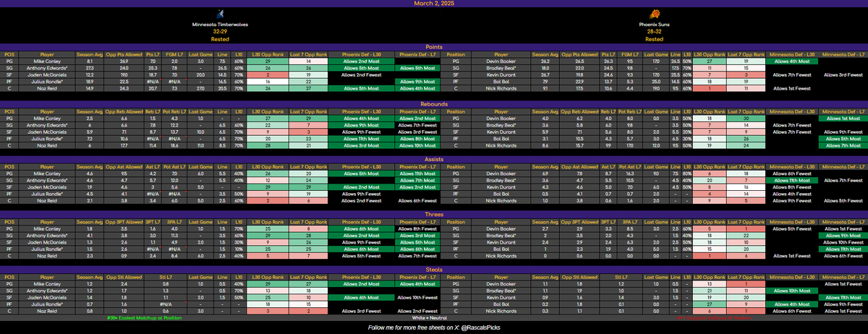Screen dimensions: 868x334
Task: Select the Suns 28-32 record
Action: (654, 32)
